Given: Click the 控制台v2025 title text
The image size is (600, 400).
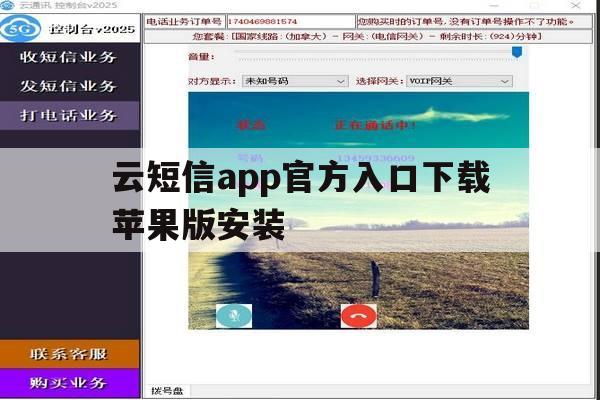Looking at the screenshot, I should pyautogui.click(x=92, y=29).
